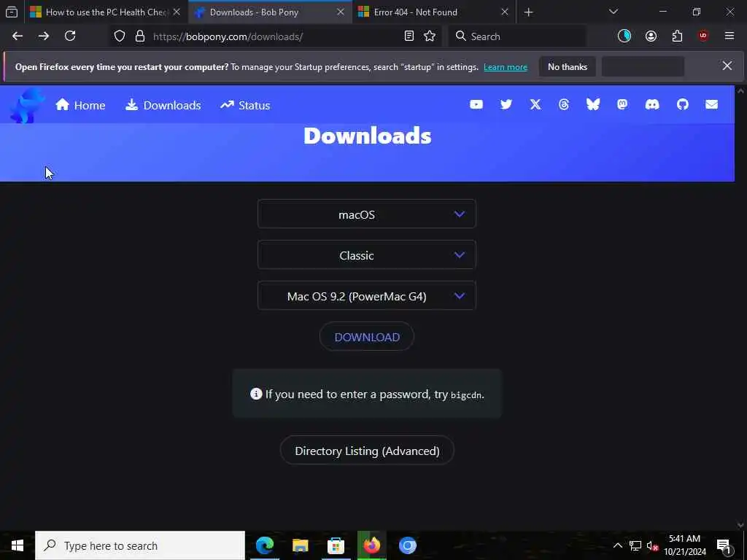Open the Mastodon social icon

pos(622,104)
